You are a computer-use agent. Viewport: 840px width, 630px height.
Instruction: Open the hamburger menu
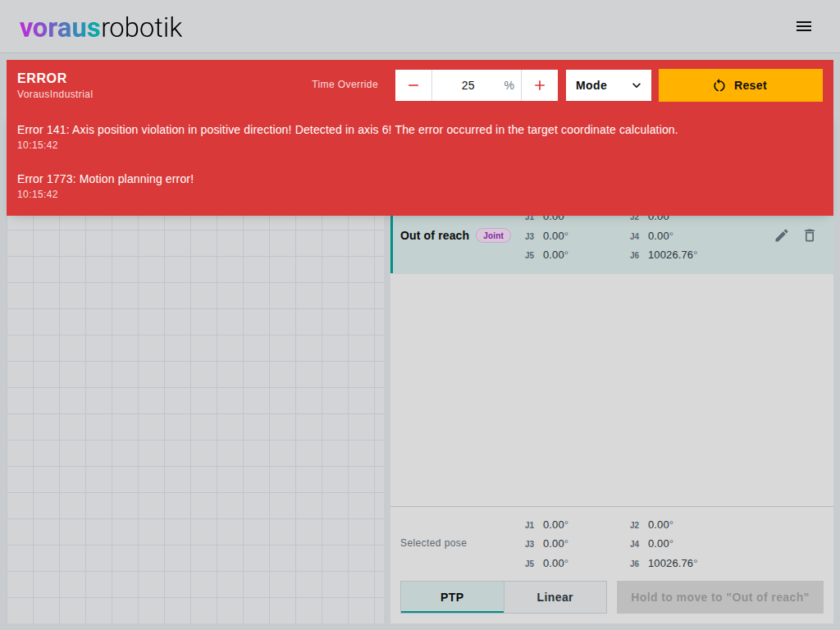[804, 26]
